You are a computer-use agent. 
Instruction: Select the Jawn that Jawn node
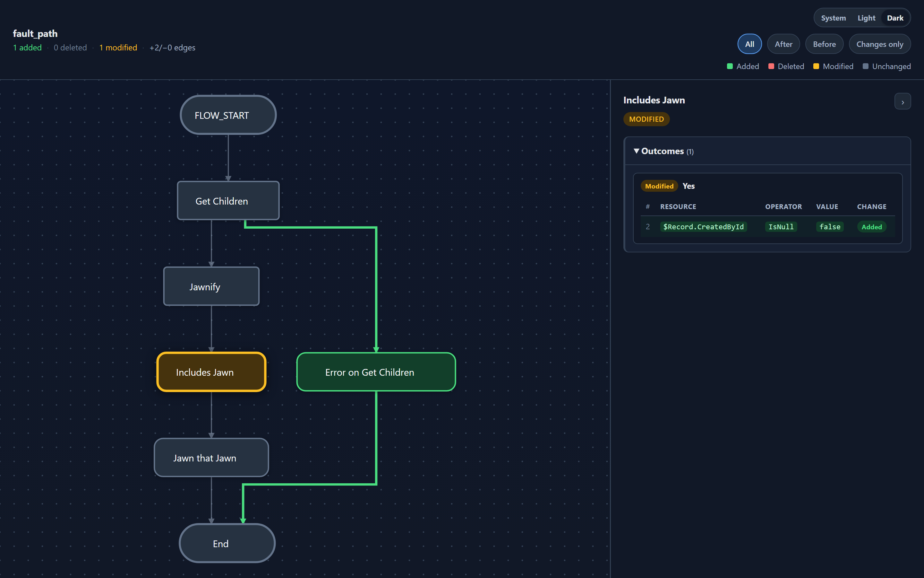211,458
